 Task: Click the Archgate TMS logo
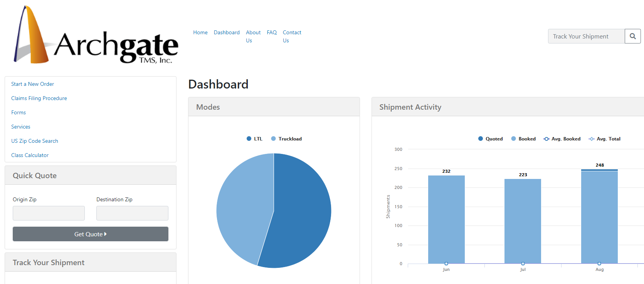[96, 35]
